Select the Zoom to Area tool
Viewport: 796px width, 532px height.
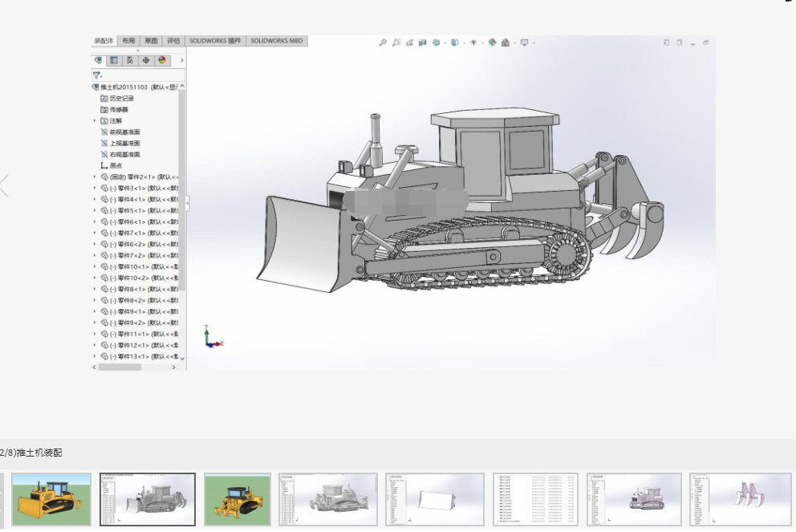[396, 43]
